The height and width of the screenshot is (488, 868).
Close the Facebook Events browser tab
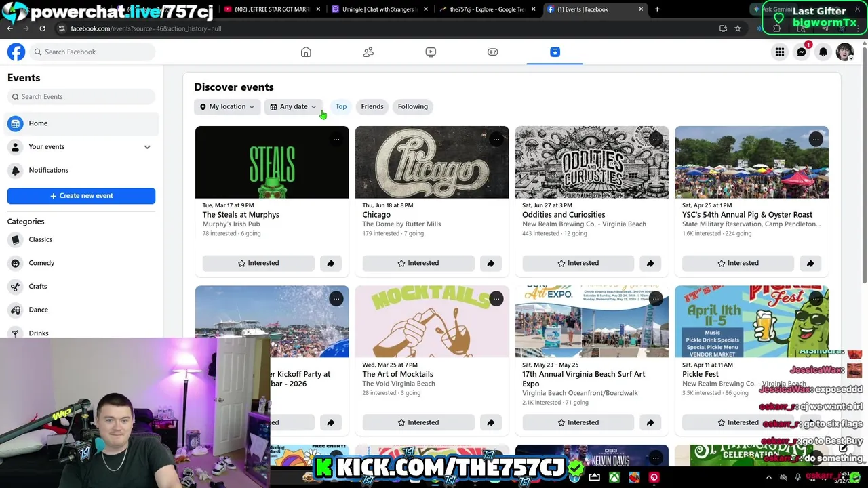[x=641, y=9]
